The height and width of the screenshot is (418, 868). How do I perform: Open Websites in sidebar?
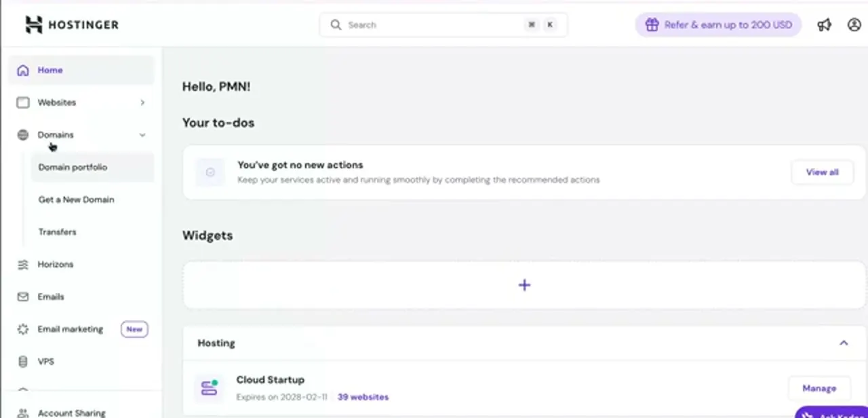pyautogui.click(x=81, y=102)
